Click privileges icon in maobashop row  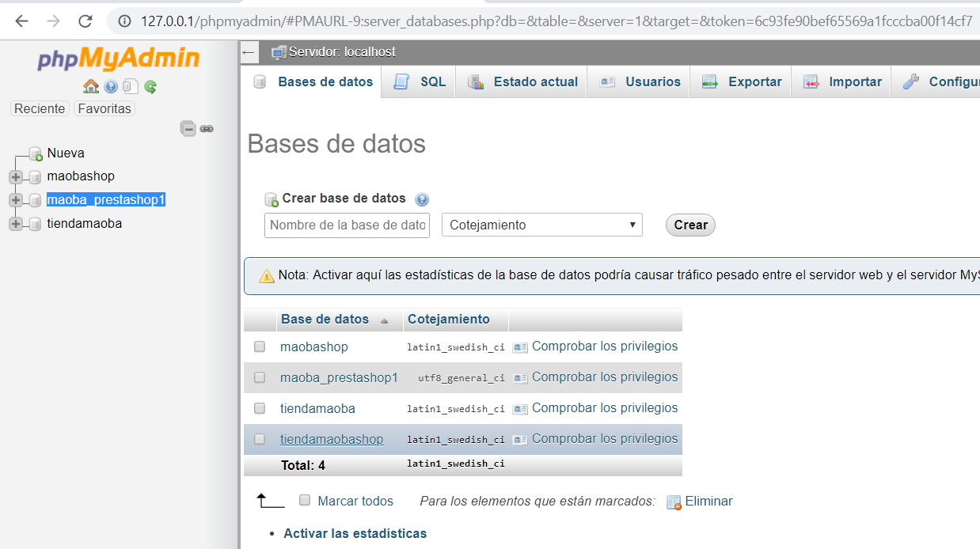point(520,347)
